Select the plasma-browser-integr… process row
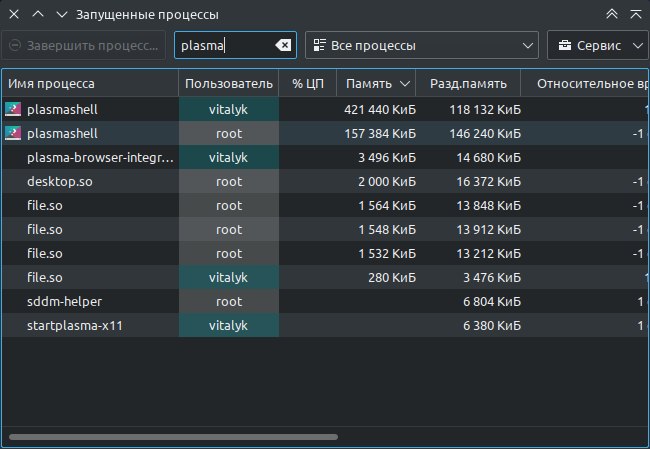This screenshot has height=449, width=650. pos(325,158)
